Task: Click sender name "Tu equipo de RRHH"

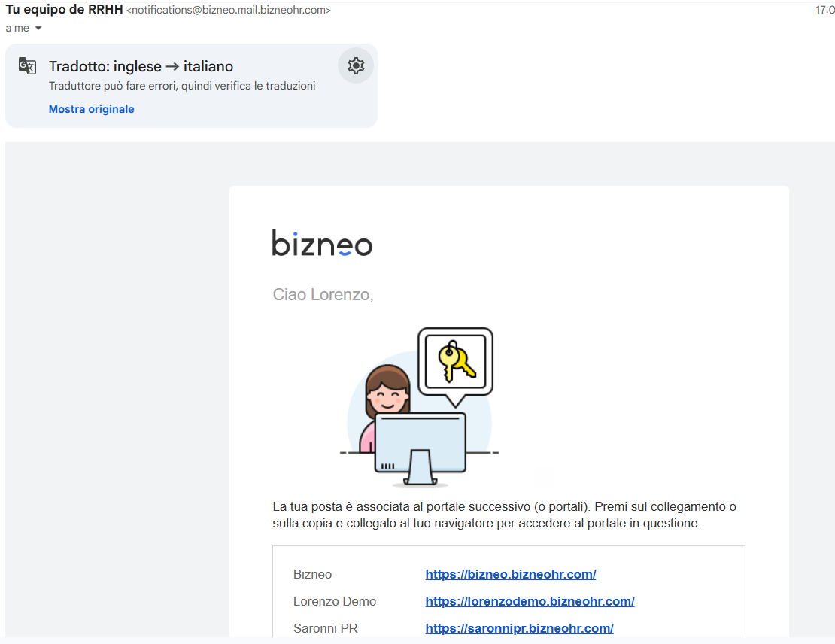Action: pyautogui.click(x=64, y=10)
